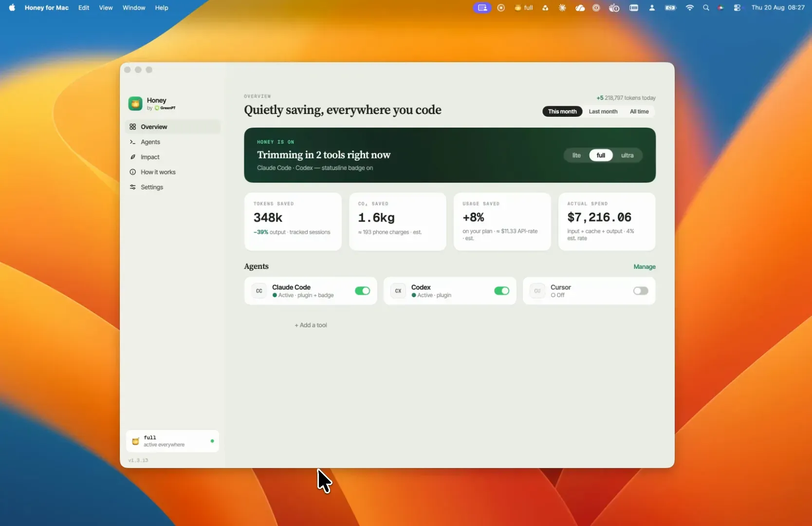Click the screen sharing menu bar icon
Viewport: 812px width, 526px height.
482,8
